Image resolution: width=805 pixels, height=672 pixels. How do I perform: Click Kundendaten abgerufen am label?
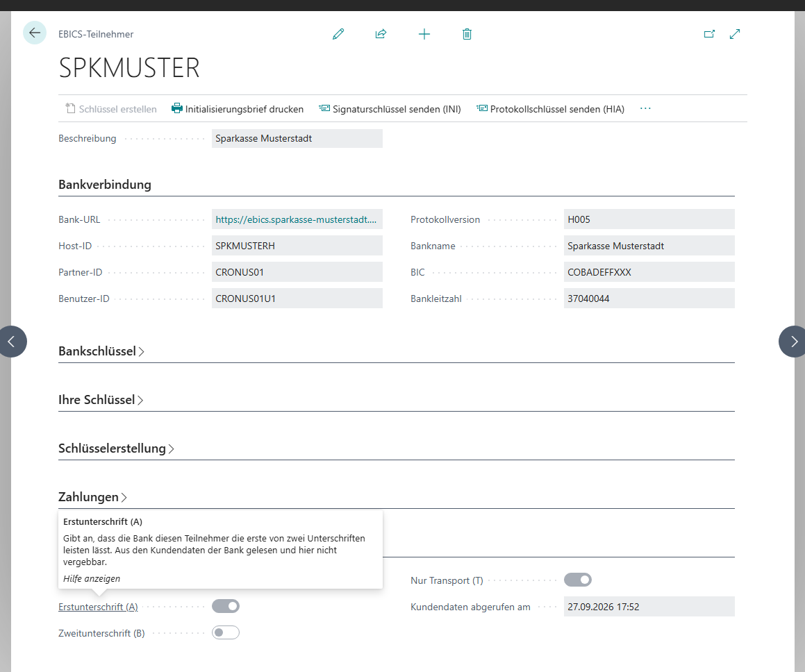[x=470, y=607]
